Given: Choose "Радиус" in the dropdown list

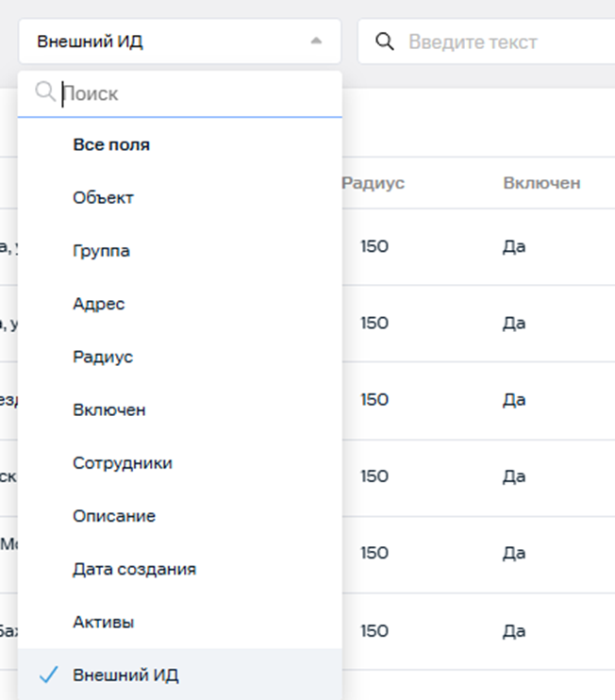Looking at the screenshot, I should (103, 358).
